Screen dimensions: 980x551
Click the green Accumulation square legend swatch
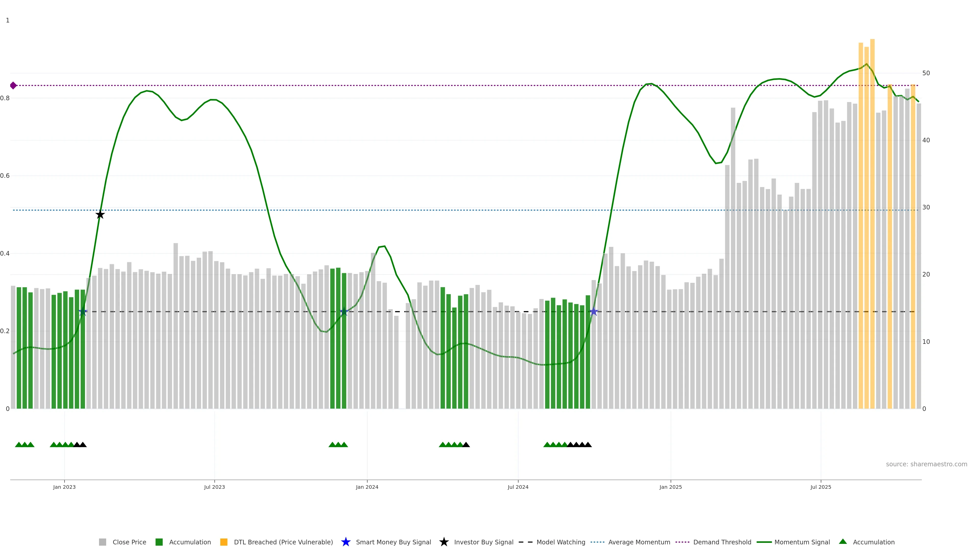159,542
